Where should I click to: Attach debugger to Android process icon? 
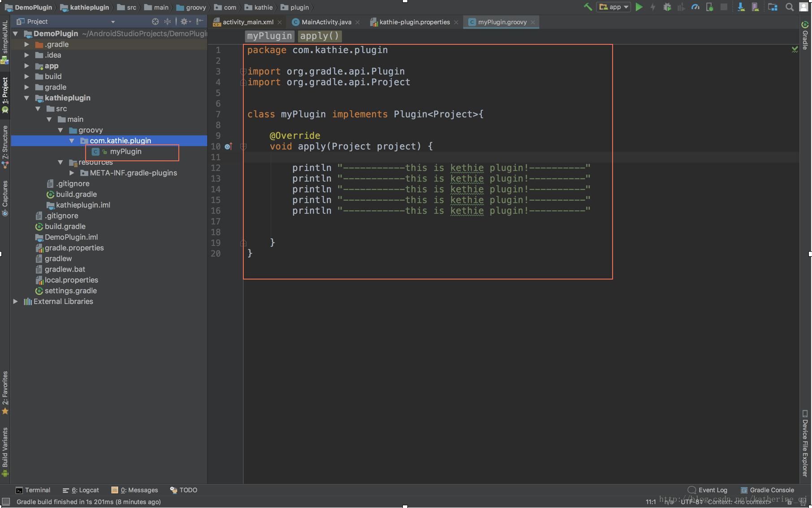pos(709,7)
